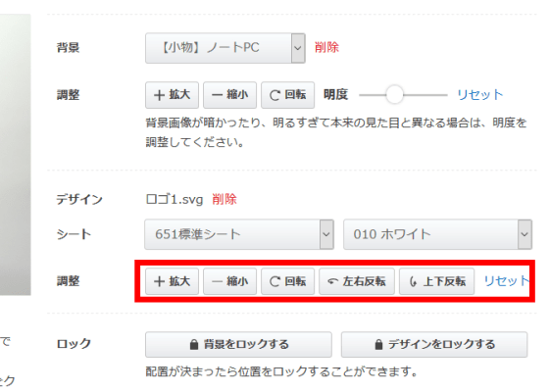
Task: Click the background 拡大 button next to 明度
Action: click(x=172, y=95)
